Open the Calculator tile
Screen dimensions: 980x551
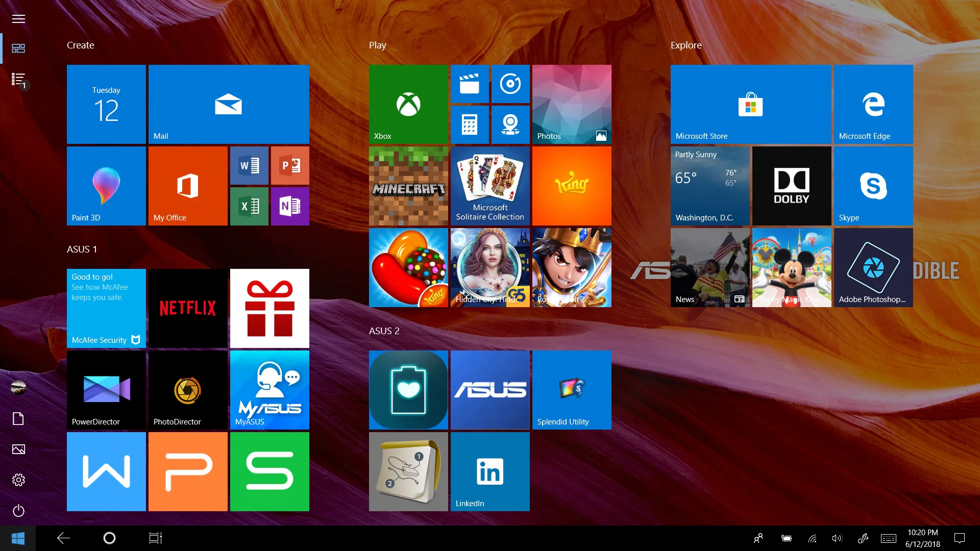[470, 124]
